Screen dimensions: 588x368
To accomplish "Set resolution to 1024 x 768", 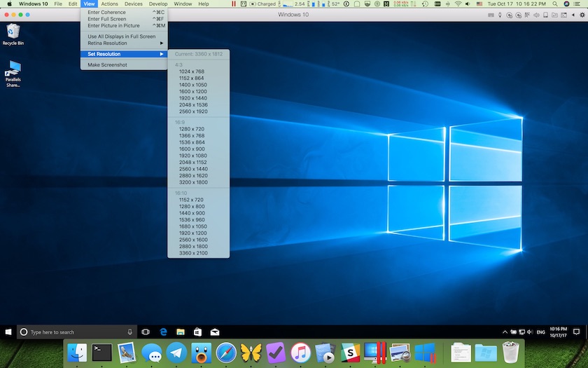I will 198,71.
